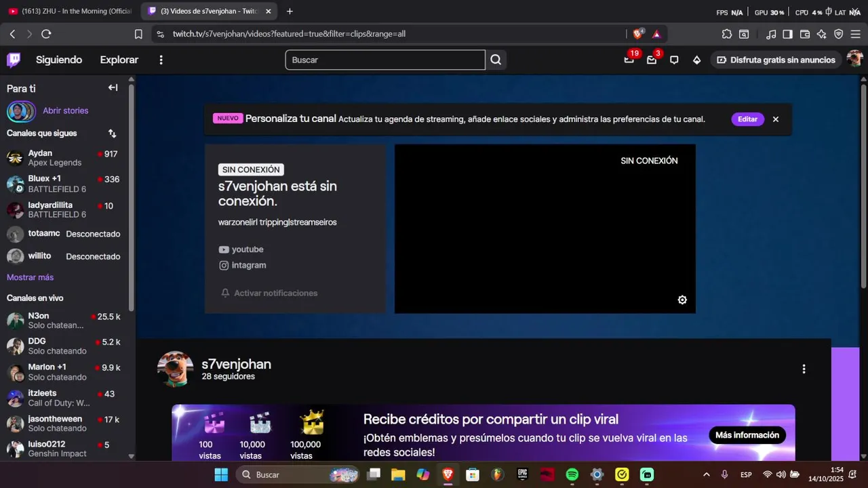This screenshot has width=868, height=488.
Task: Open DDG live channel
Action: [x=64, y=346]
